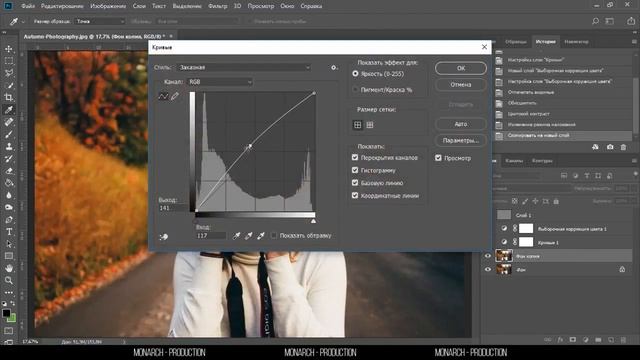Image resolution: width=640 pixels, height=360 pixels.
Task: Click the white point slider under the curve
Action: pyautogui.click(x=313, y=221)
